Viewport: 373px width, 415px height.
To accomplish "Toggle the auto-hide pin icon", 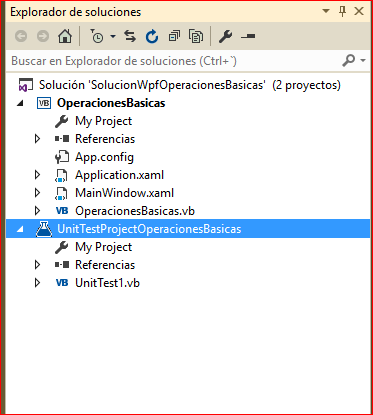I will [342, 11].
